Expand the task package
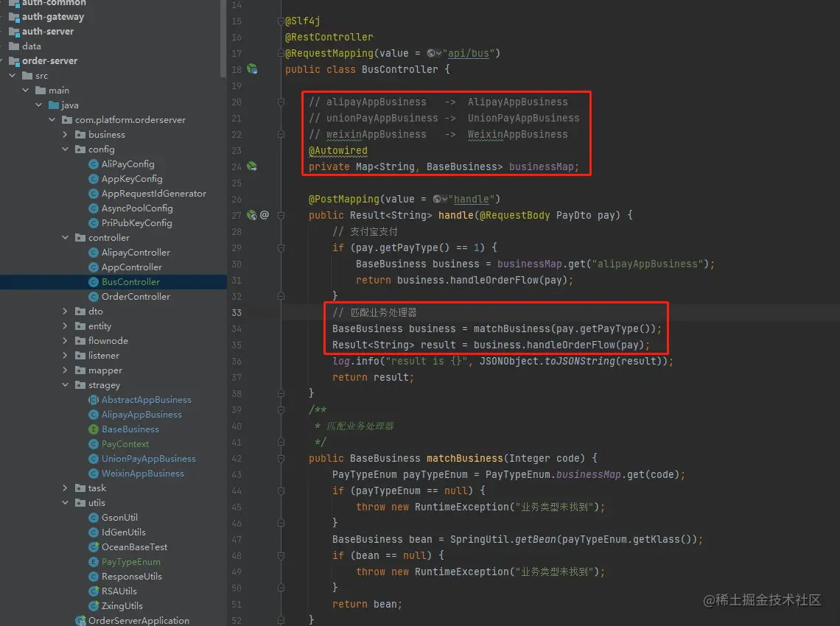840x626 pixels. pyautogui.click(x=66, y=488)
